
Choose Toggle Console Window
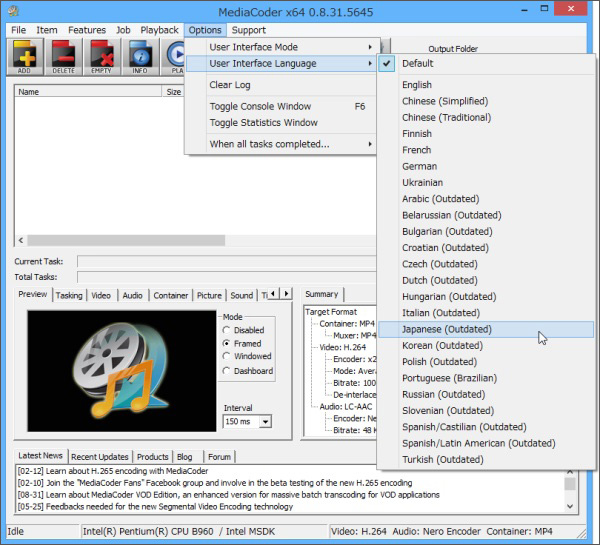[x=281, y=106]
